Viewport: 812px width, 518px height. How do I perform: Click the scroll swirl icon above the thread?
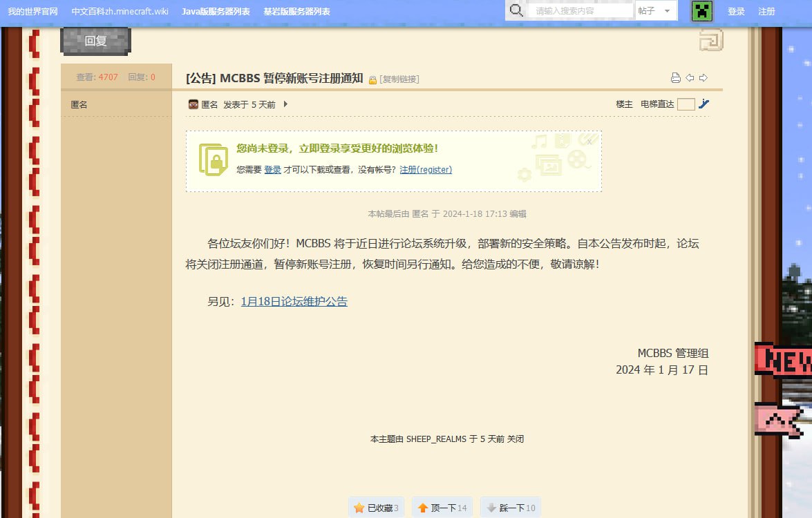(x=711, y=39)
